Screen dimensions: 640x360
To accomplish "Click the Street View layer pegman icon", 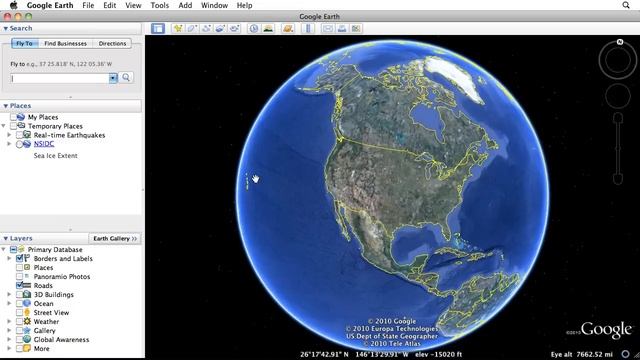I will [x=27, y=312].
